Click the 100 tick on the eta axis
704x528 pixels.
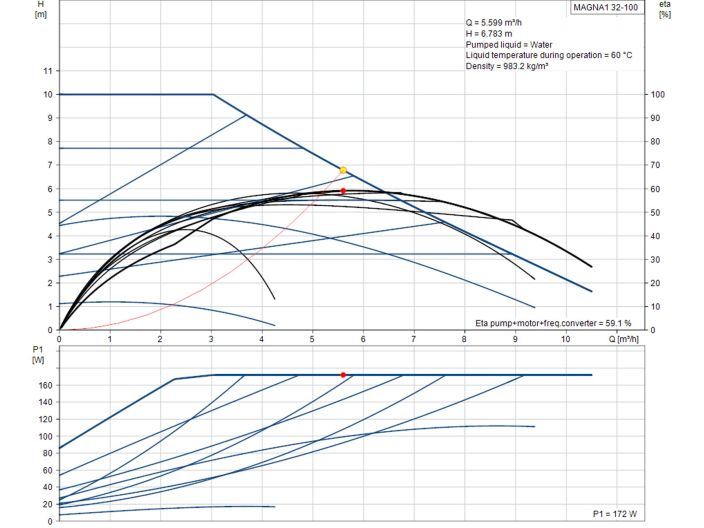pos(657,94)
